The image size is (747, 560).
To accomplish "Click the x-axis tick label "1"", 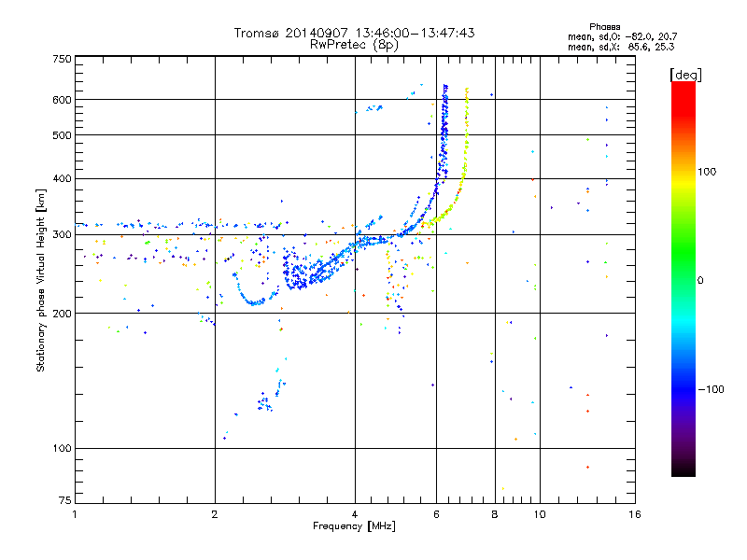I will (x=75, y=514).
